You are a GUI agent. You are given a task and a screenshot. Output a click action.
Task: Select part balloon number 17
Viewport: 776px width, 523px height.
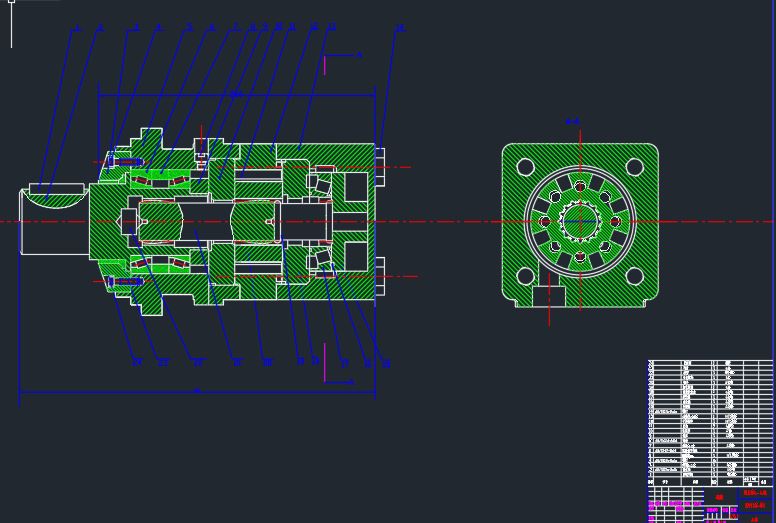pos(344,364)
